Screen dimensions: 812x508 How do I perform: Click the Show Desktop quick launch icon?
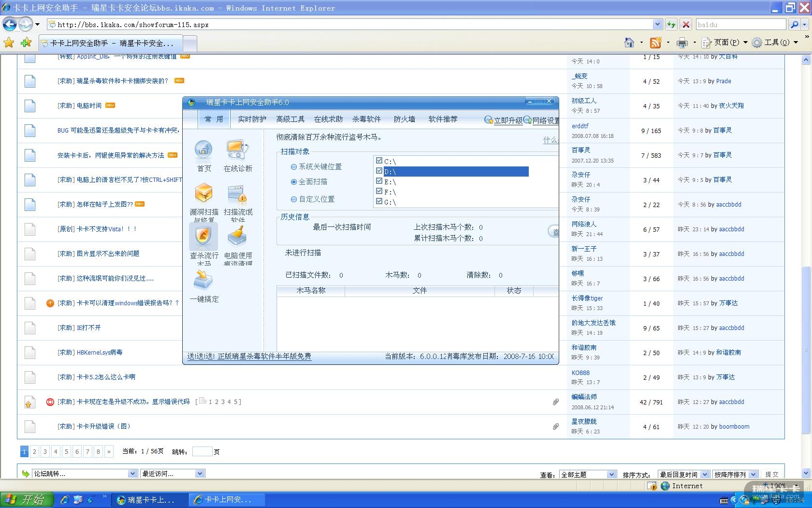(x=78, y=500)
